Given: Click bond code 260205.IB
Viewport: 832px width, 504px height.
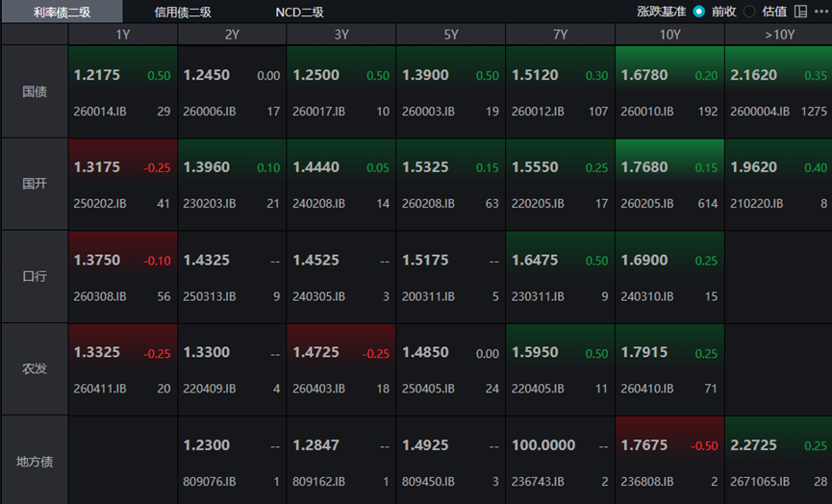Looking at the screenshot, I should [646, 204].
